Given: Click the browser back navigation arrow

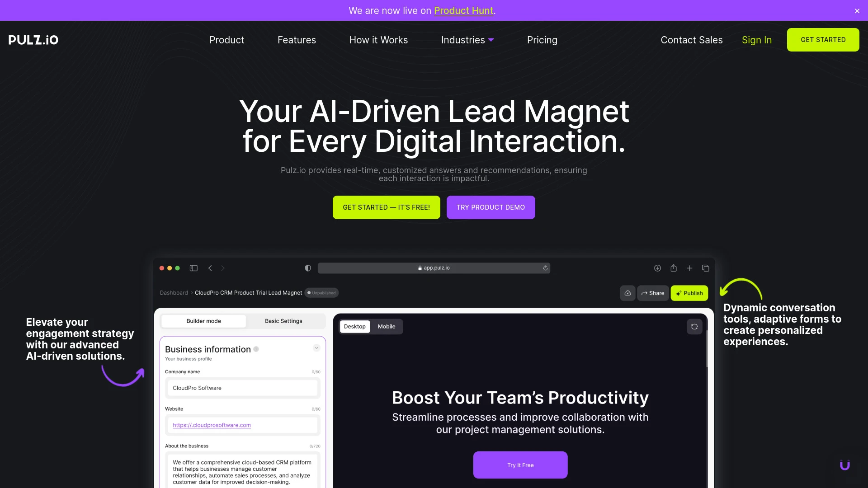Looking at the screenshot, I should tap(210, 268).
